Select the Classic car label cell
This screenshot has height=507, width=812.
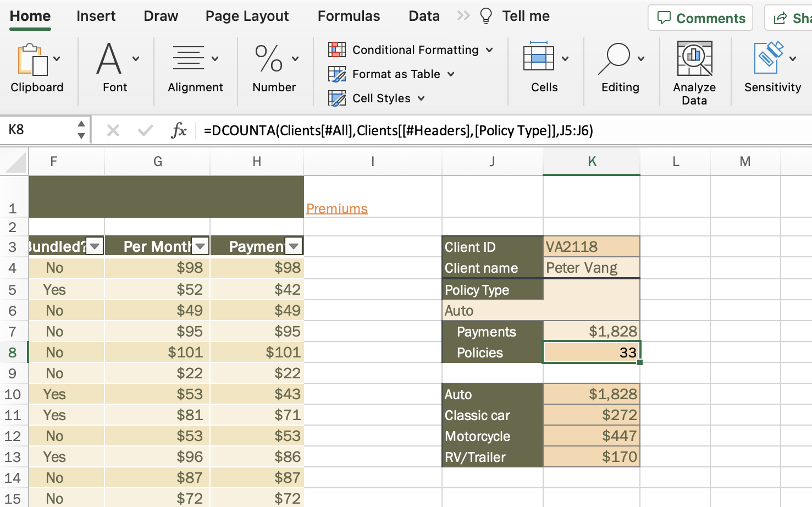click(493, 415)
